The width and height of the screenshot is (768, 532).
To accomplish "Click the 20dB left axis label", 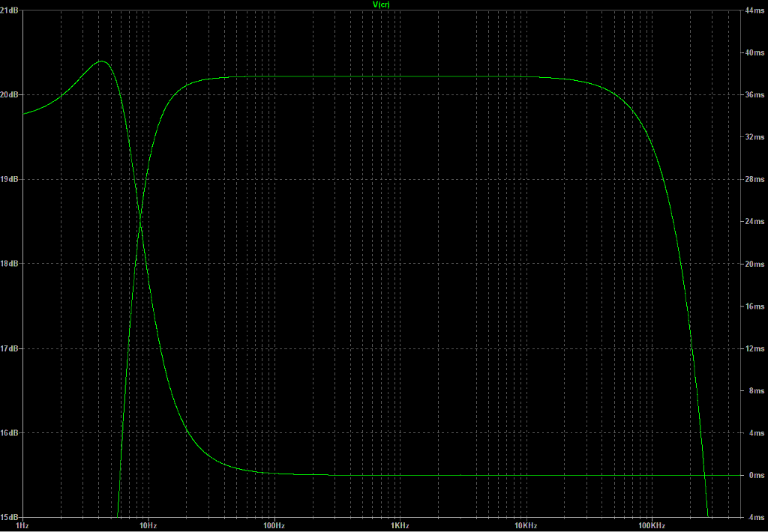I will coord(9,94).
